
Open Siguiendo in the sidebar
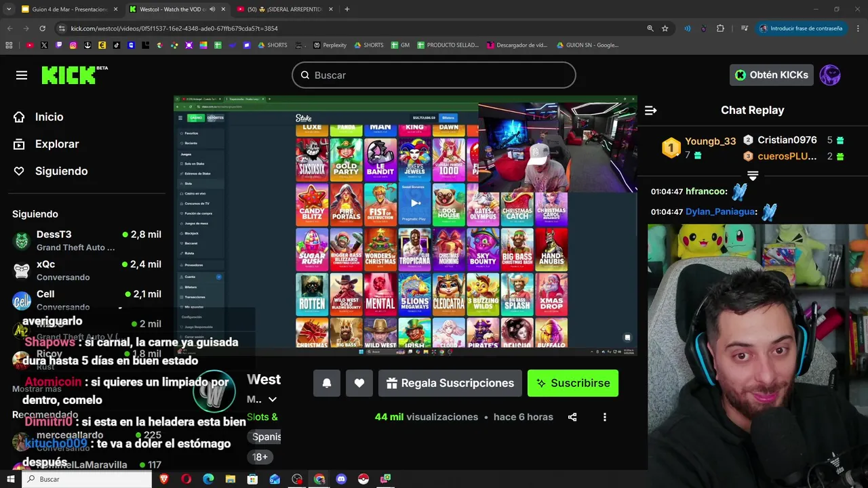[61, 171]
